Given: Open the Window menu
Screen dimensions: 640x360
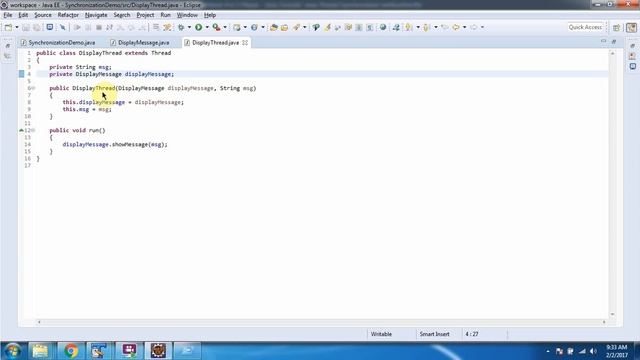Looking at the screenshot, I should pyautogui.click(x=187, y=15).
